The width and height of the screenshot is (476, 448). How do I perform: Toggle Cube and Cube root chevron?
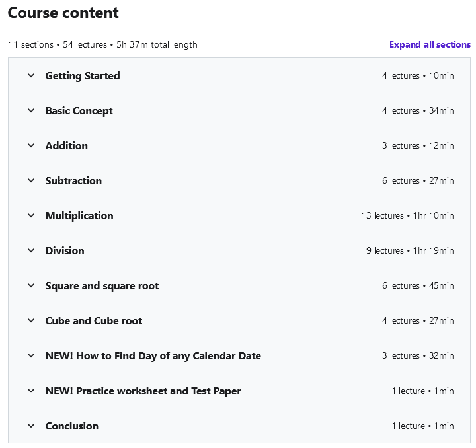31,320
